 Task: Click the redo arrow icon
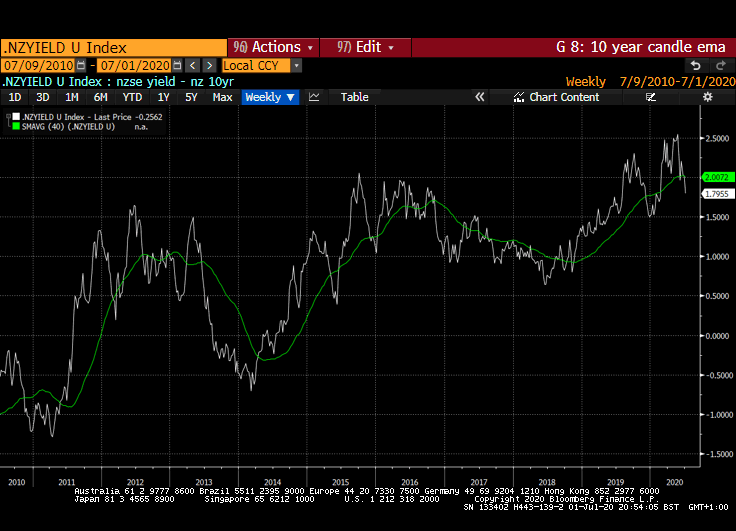(722, 65)
